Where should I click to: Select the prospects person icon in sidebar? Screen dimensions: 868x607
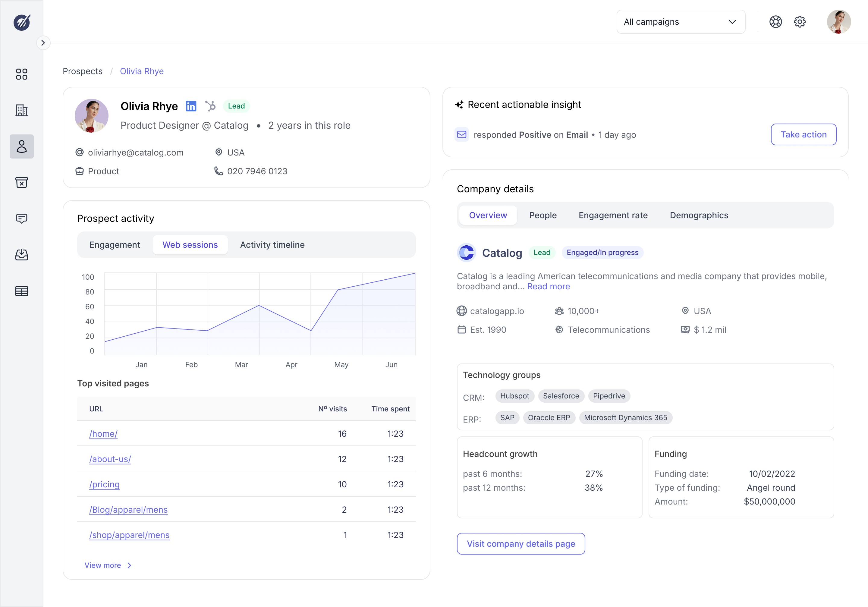click(x=21, y=147)
